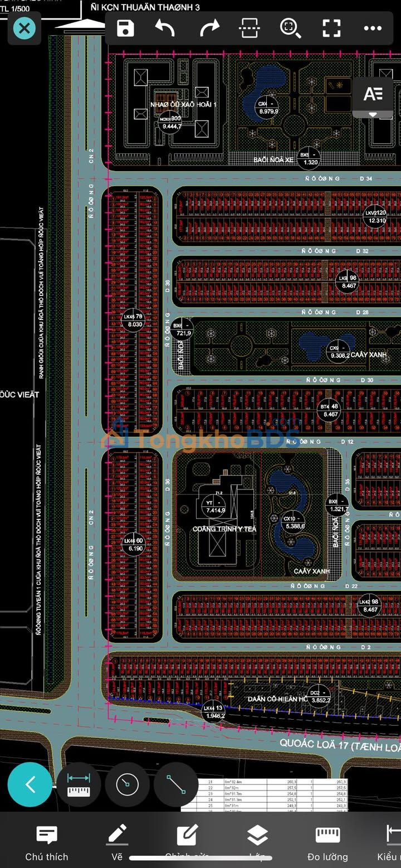Screen dimensions: 401x868
Task: Tap the BX8 1.321,7 label
Action: coord(338,505)
